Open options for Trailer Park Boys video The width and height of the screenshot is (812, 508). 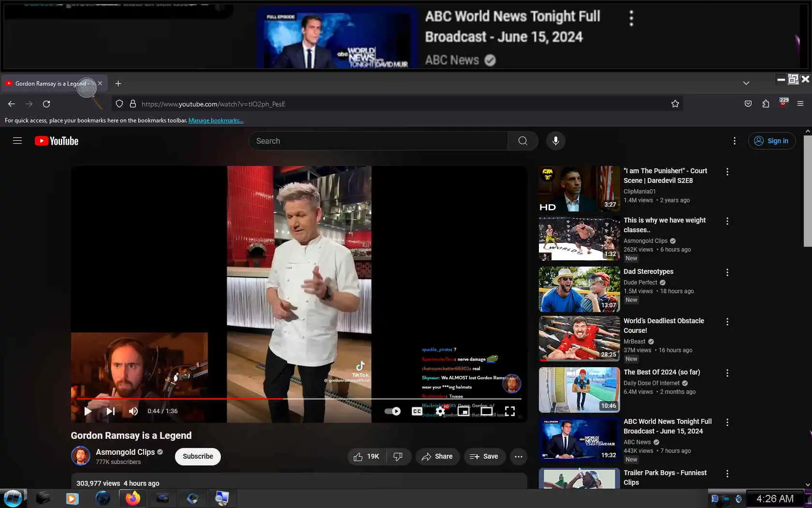pos(727,474)
